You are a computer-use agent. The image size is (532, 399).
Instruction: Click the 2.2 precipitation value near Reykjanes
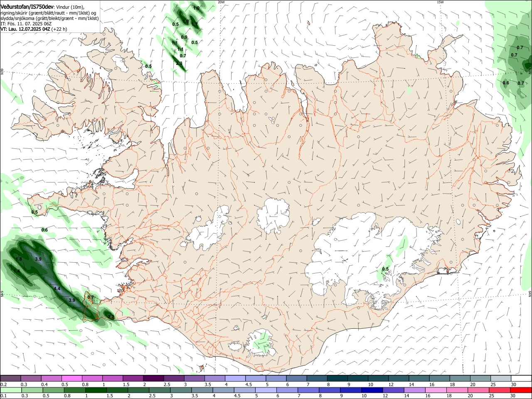pos(111,317)
